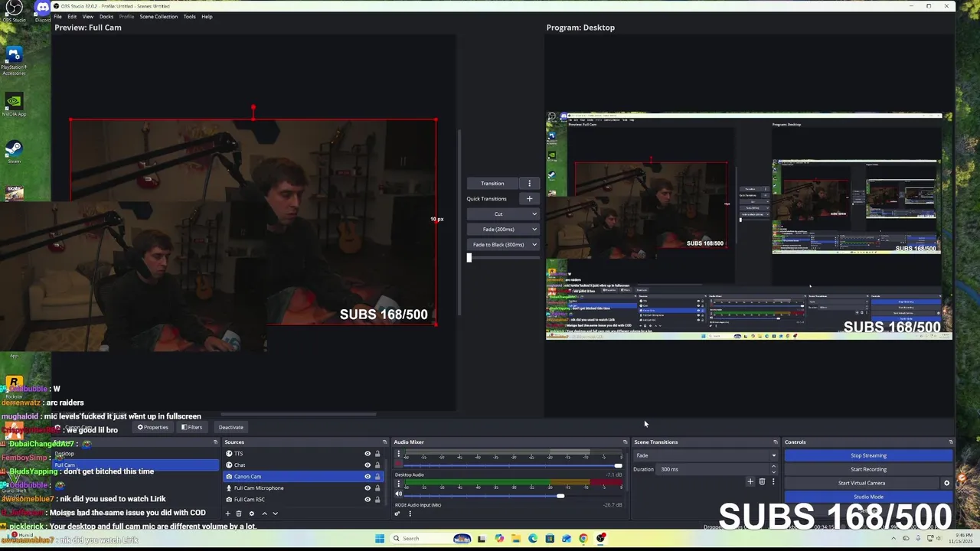Open Windows Start menu

(380, 539)
